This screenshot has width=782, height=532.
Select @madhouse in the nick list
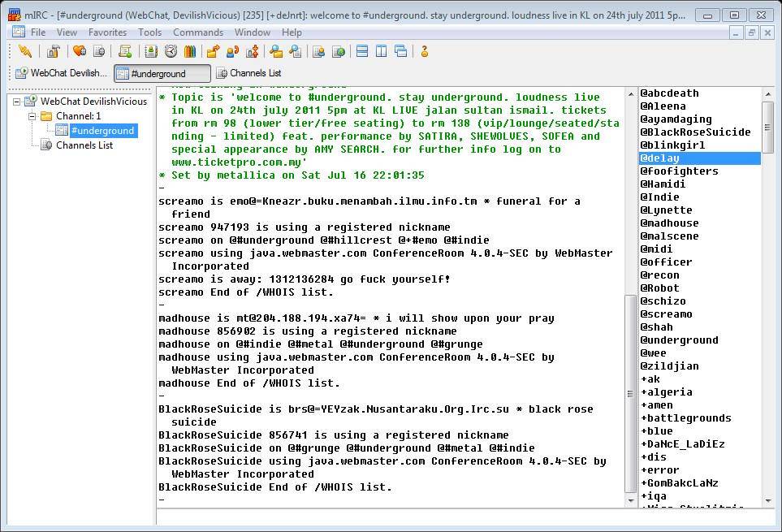(x=669, y=223)
